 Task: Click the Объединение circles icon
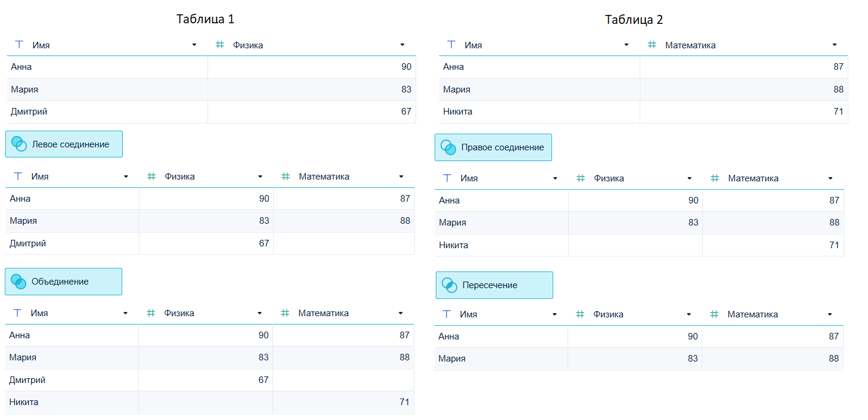[x=18, y=281]
